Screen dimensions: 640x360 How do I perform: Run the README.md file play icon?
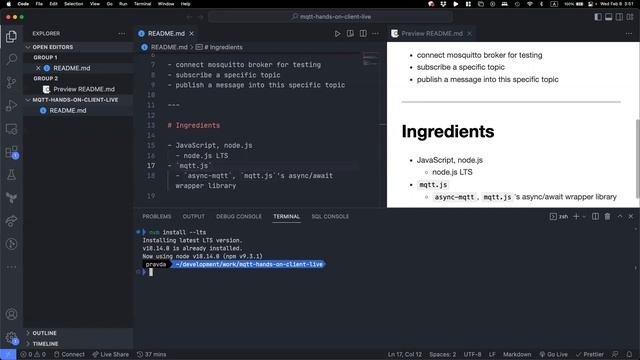click(x=338, y=33)
